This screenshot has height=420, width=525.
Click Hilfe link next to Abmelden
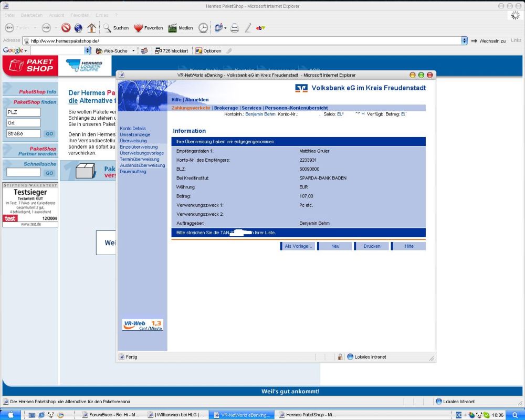pos(176,100)
